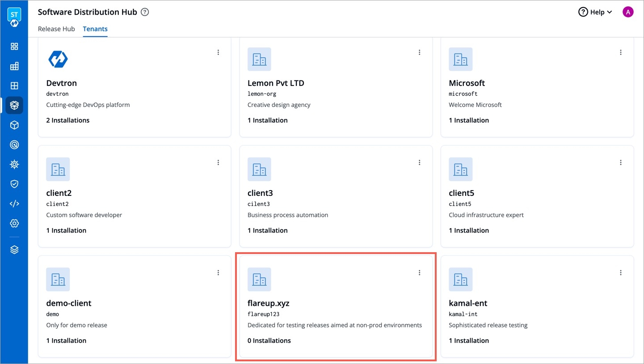Image resolution: width=644 pixels, height=364 pixels.
Task: Open the Software Distribution Hub sidebar icon
Action: tap(14, 105)
